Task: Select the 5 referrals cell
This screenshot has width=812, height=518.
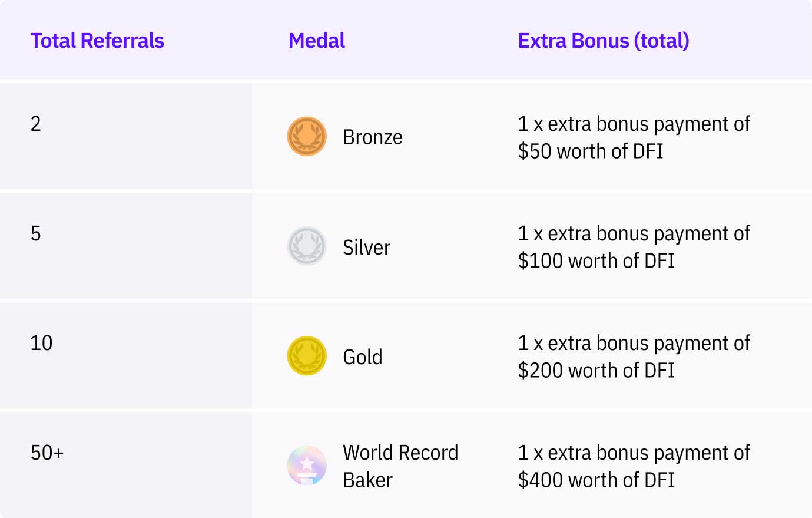Action: (126, 246)
